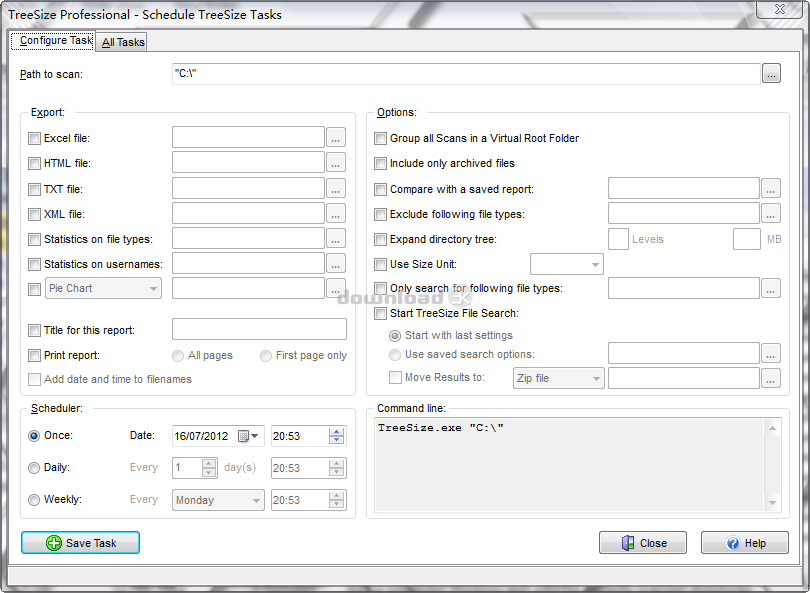Browse for saved report to compare
The height and width of the screenshot is (593, 810).
coord(771,189)
